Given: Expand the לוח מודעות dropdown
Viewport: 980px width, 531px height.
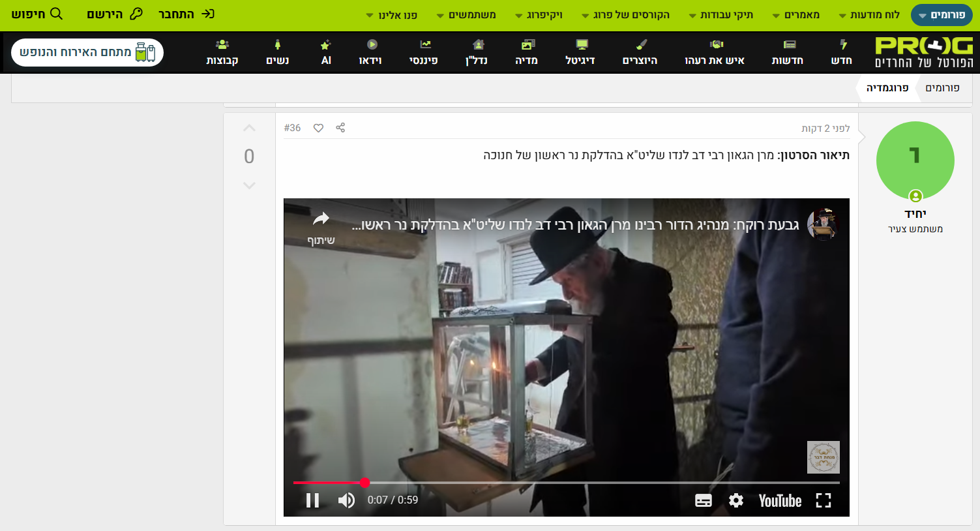Looking at the screenshot, I should point(869,15).
